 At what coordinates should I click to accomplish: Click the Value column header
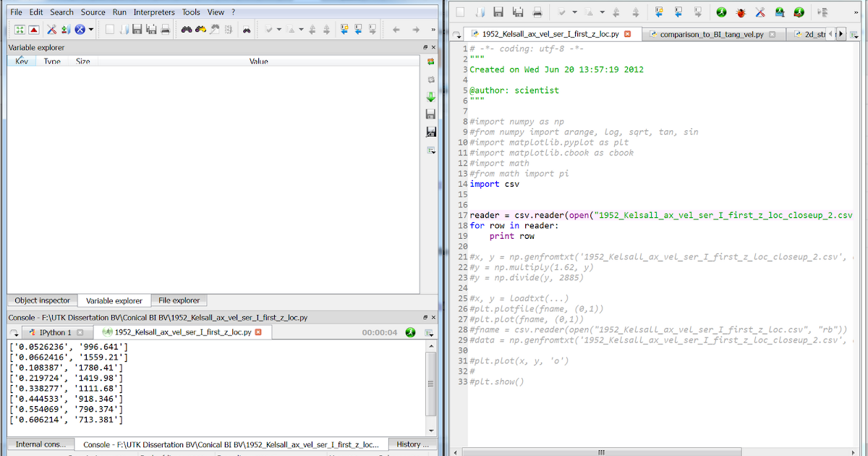click(x=259, y=62)
